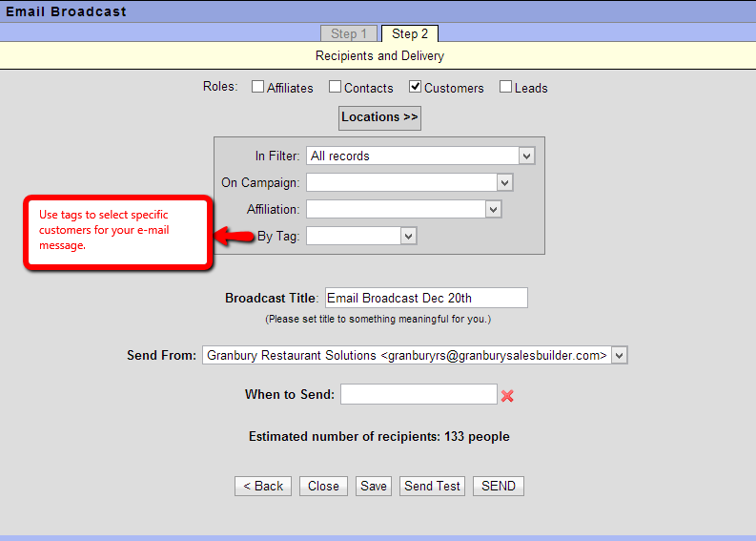Uncheck the Customers role checkbox
The width and height of the screenshot is (756, 541).
[415, 87]
